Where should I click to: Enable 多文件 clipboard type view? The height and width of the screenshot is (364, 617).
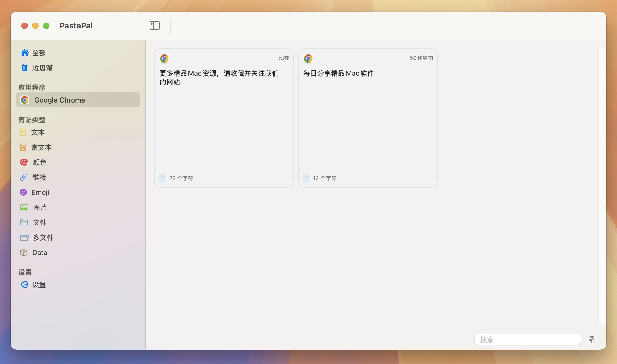pyautogui.click(x=43, y=237)
